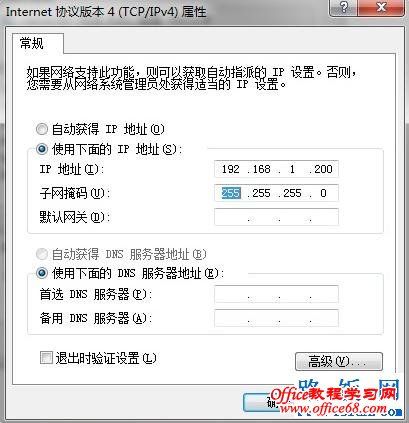
Task: Click the IP address octet 168
Action: (262, 169)
